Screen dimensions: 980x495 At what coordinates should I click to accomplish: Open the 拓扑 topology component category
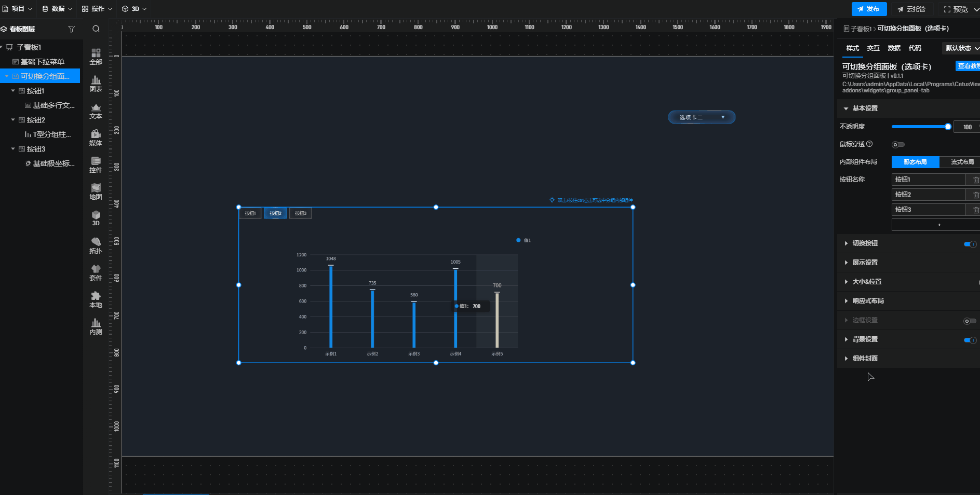coord(96,245)
